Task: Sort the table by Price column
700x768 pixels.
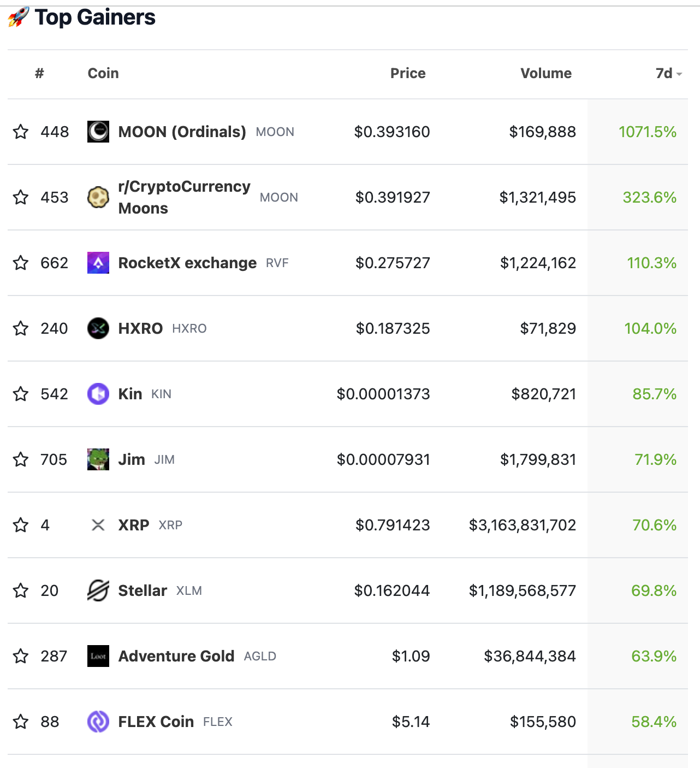Action: (407, 74)
